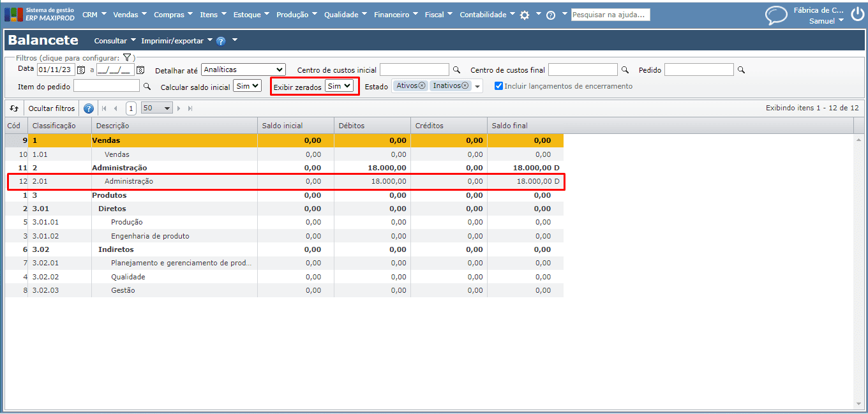Open the Exibir zerados dropdown
Screen dimensions: 868x414
coord(339,86)
